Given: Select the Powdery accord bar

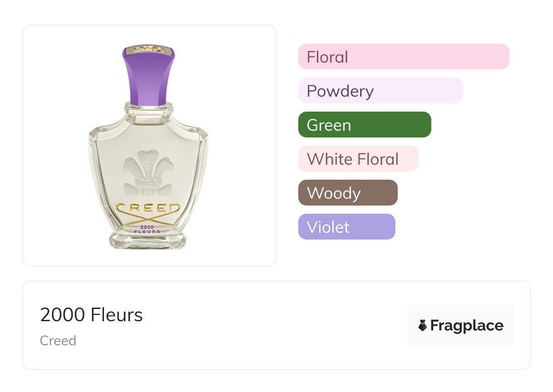Looking at the screenshot, I should click(x=380, y=91).
